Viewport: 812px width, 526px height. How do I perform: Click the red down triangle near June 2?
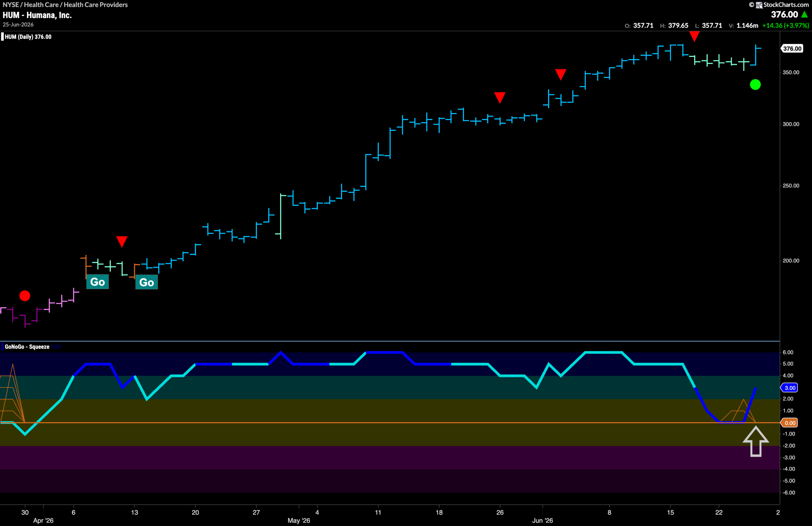click(560, 75)
